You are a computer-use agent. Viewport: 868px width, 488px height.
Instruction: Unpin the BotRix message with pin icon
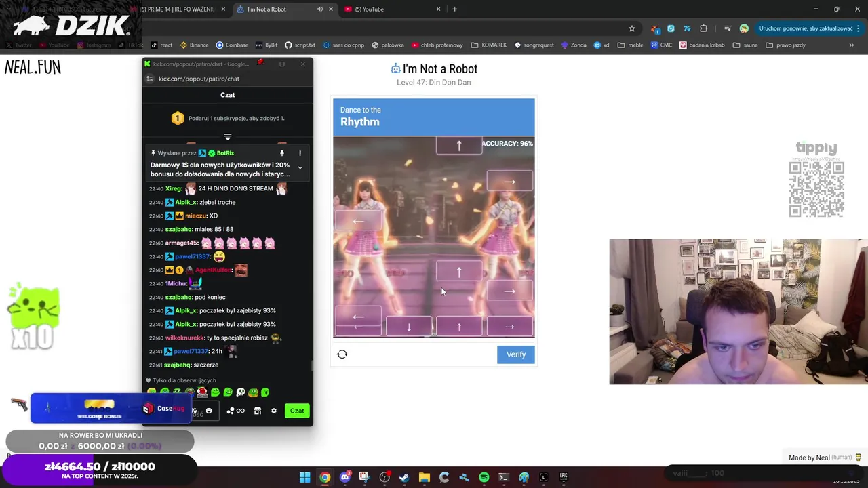coord(282,153)
